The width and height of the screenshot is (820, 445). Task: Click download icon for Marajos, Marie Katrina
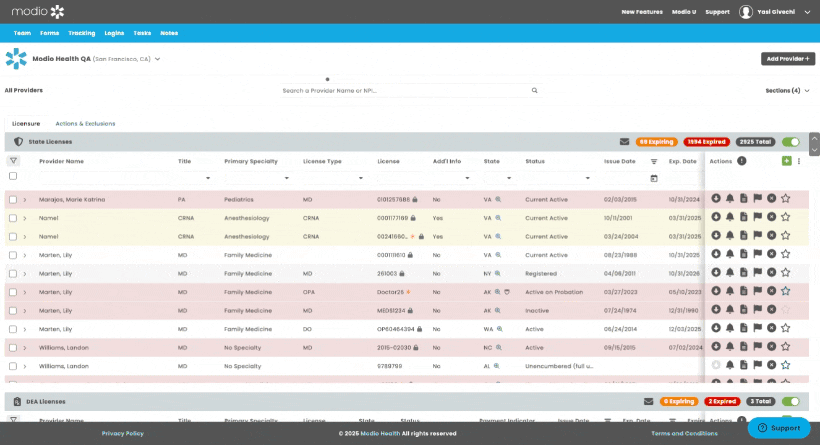715,199
